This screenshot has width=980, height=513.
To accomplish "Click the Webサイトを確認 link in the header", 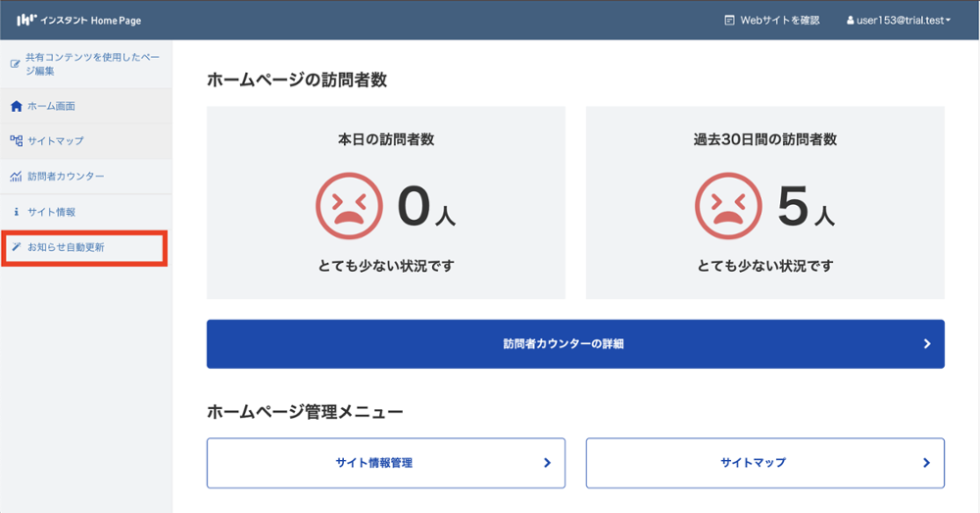I will coord(779,20).
